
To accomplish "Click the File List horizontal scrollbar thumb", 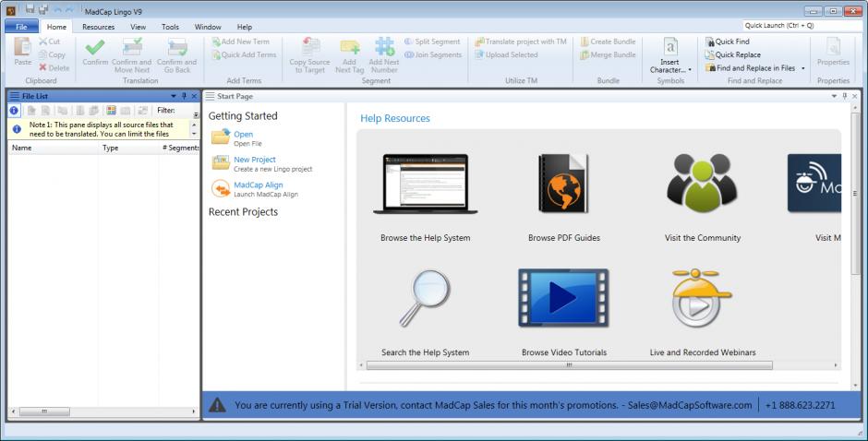I will [x=44, y=411].
